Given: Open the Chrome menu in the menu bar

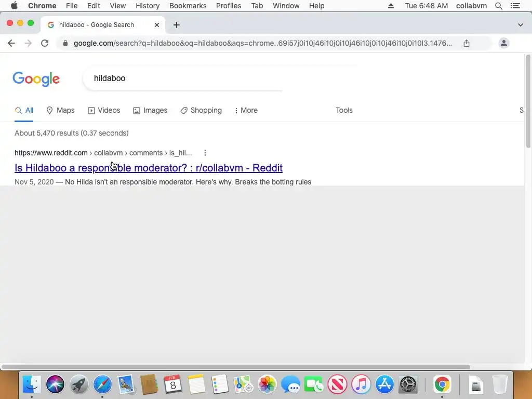Looking at the screenshot, I should click(x=42, y=6).
